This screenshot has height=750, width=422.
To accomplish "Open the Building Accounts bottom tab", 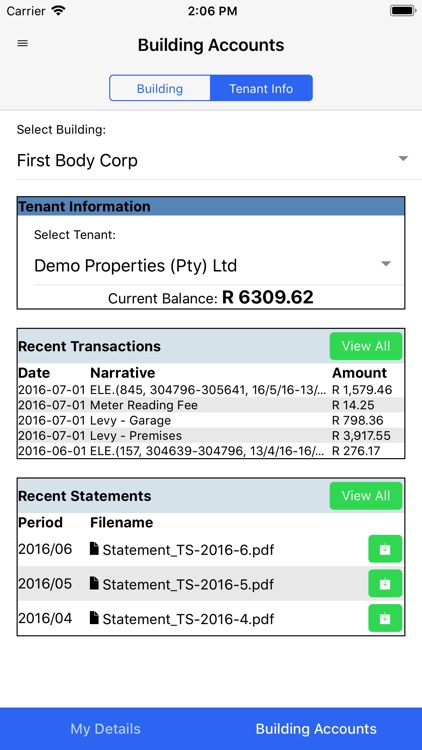I will 316,728.
